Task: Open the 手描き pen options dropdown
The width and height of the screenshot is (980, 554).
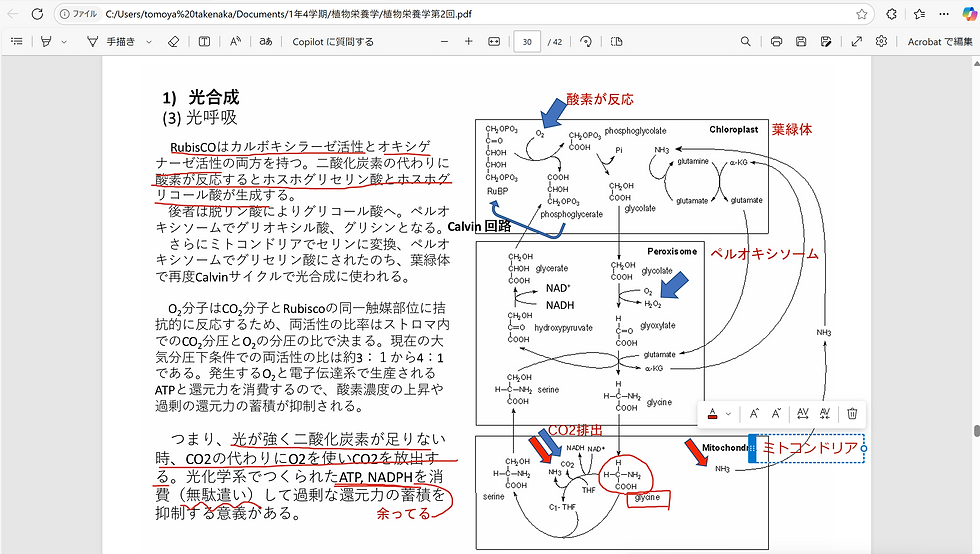Action: 149,42
